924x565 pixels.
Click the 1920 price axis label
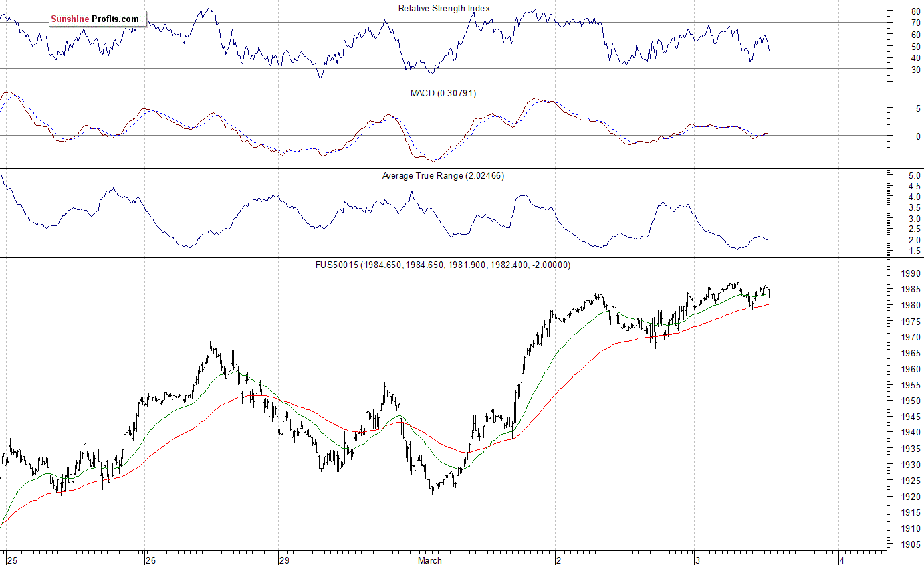coord(910,497)
